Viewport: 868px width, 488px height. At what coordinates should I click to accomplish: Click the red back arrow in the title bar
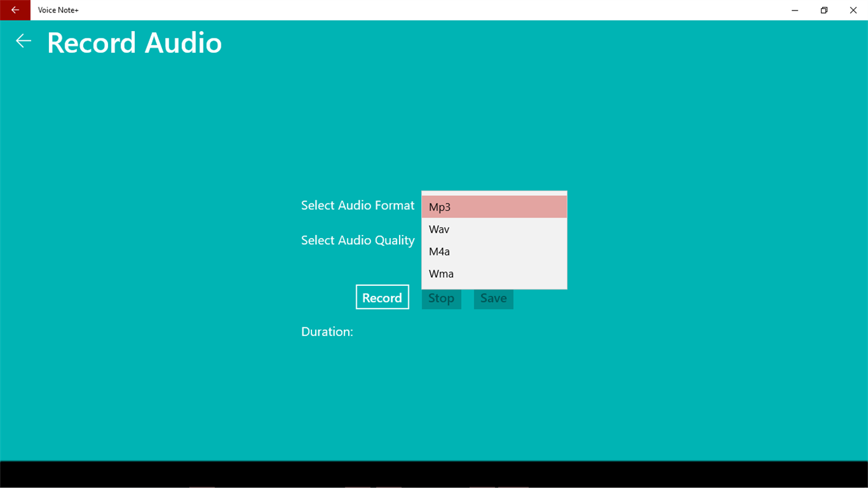click(15, 10)
